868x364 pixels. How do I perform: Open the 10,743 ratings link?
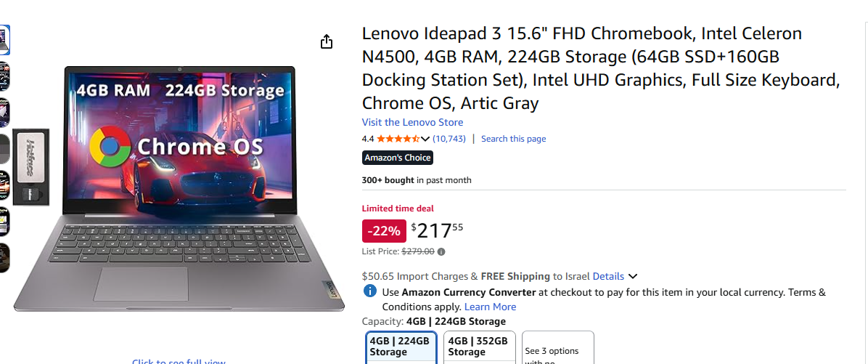point(449,139)
